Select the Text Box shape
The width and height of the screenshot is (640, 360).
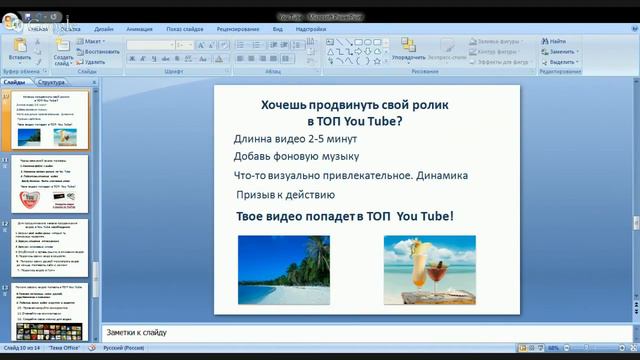point(330,42)
